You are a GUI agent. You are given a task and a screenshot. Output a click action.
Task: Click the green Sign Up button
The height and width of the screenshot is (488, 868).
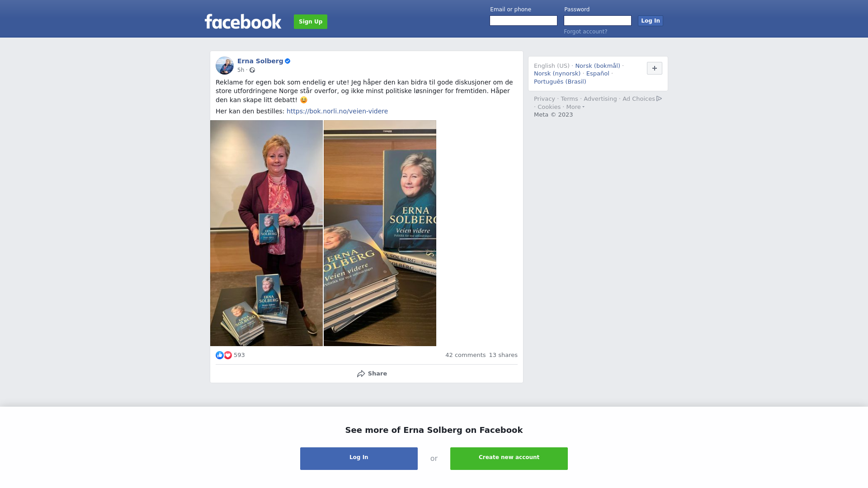coord(311,22)
